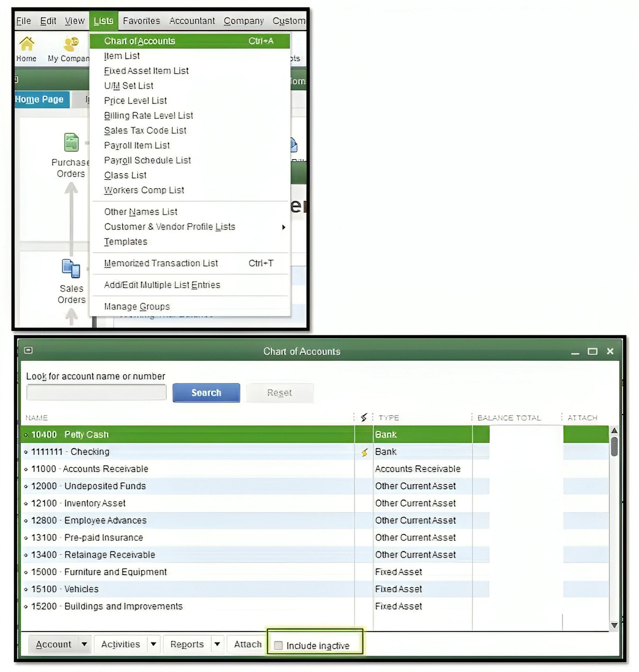This screenshot has width=639, height=672.
Task: Expand Customer & Vendor Profile Lists submenu
Action: tap(284, 227)
